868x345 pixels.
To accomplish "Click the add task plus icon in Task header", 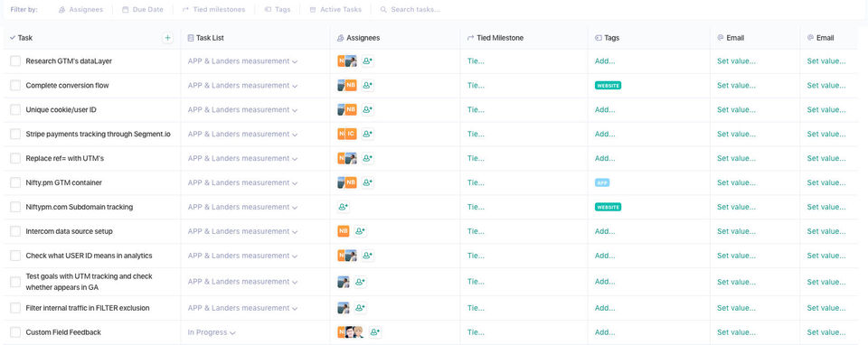I will [168, 38].
